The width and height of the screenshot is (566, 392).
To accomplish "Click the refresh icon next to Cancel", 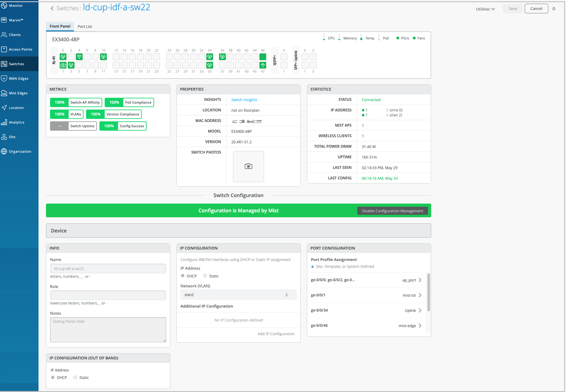I will tap(554, 9).
